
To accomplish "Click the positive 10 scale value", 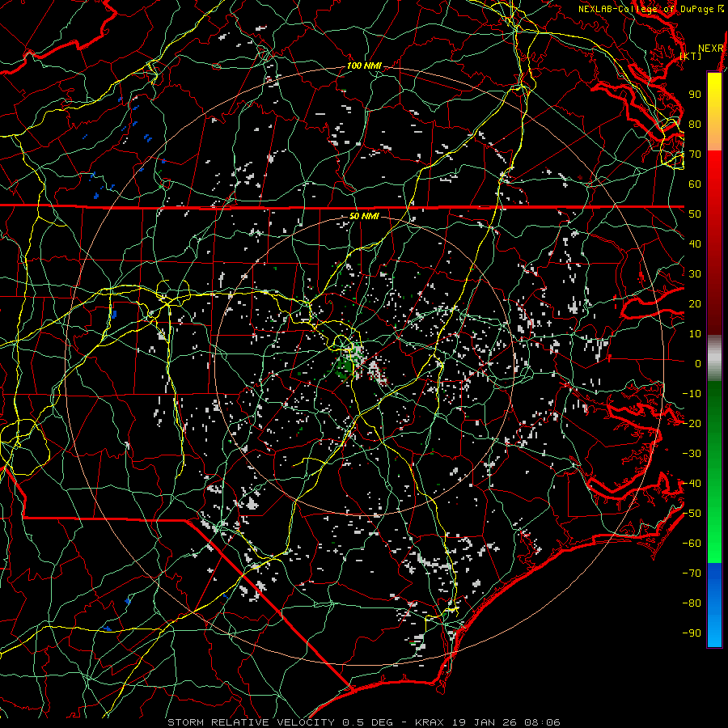I will 695,334.
